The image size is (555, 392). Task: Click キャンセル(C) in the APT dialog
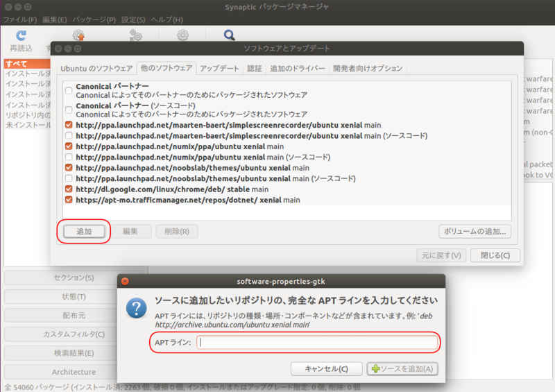click(x=326, y=369)
